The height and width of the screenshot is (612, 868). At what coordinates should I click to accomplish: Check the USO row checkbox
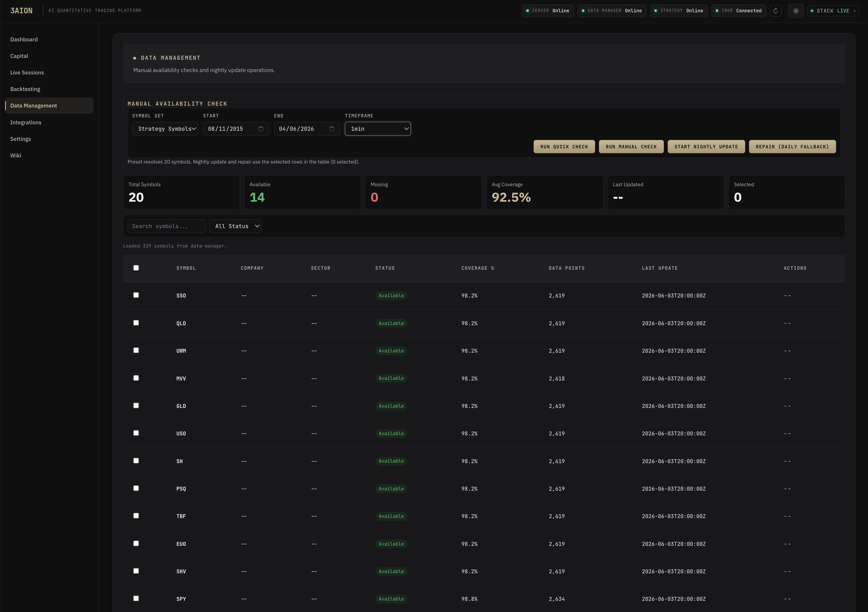136,433
